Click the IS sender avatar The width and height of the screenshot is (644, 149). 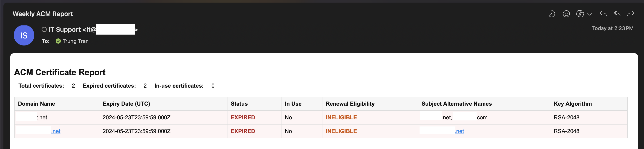click(24, 35)
